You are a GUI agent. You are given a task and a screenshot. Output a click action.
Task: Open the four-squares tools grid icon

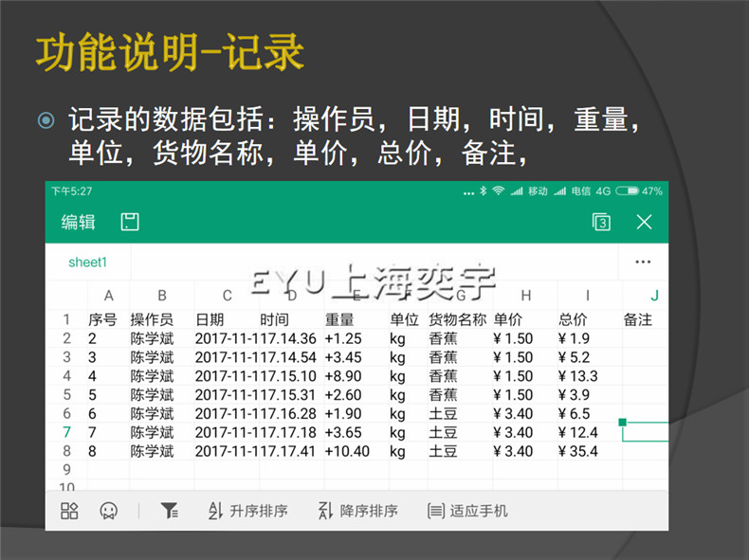[x=69, y=511]
